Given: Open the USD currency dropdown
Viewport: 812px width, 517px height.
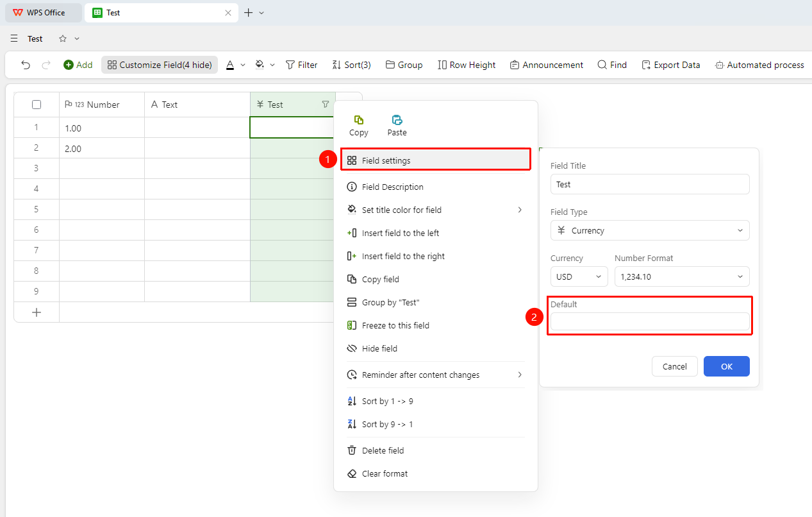Looking at the screenshot, I should point(579,276).
